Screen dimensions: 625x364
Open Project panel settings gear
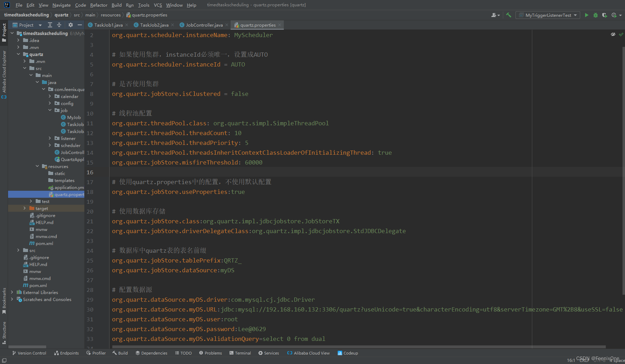(x=71, y=25)
